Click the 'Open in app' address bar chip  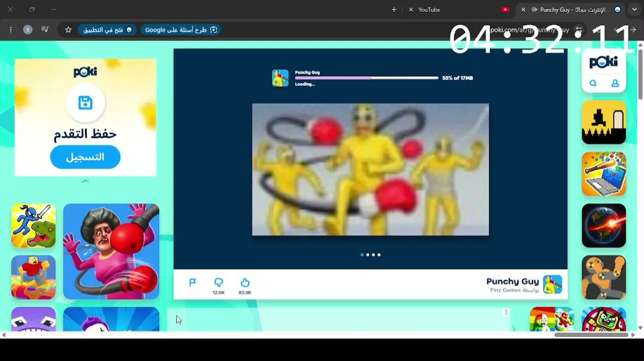coord(108,30)
